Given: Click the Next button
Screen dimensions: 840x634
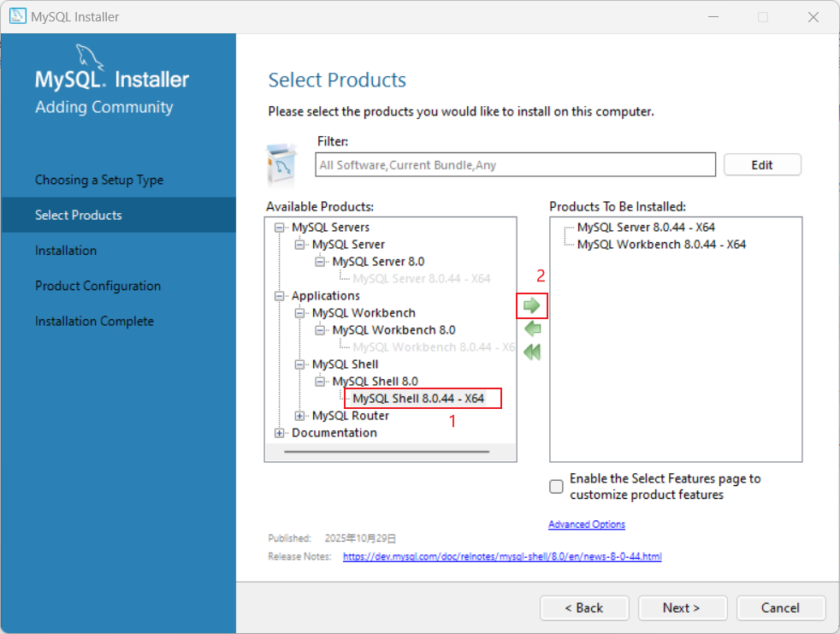Looking at the screenshot, I should 683,607.
